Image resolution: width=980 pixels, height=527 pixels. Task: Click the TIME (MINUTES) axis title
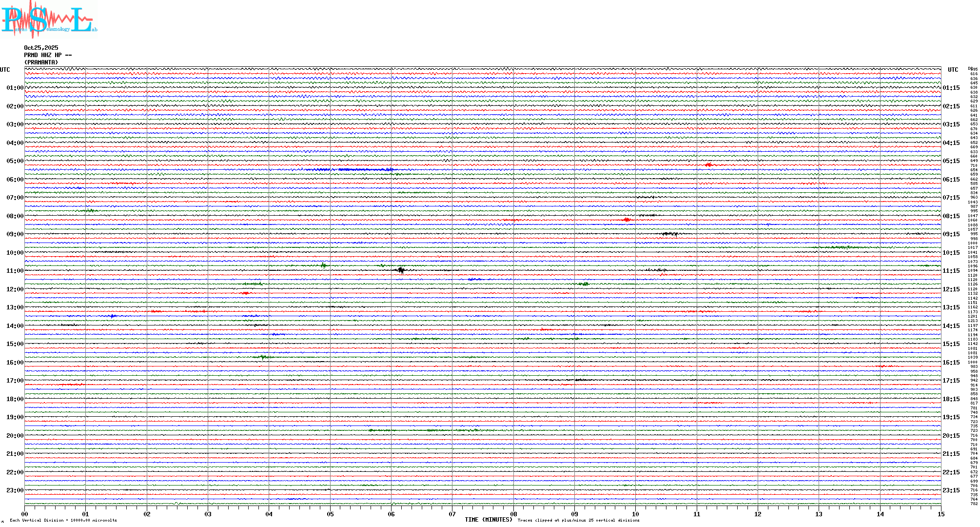coord(488,520)
